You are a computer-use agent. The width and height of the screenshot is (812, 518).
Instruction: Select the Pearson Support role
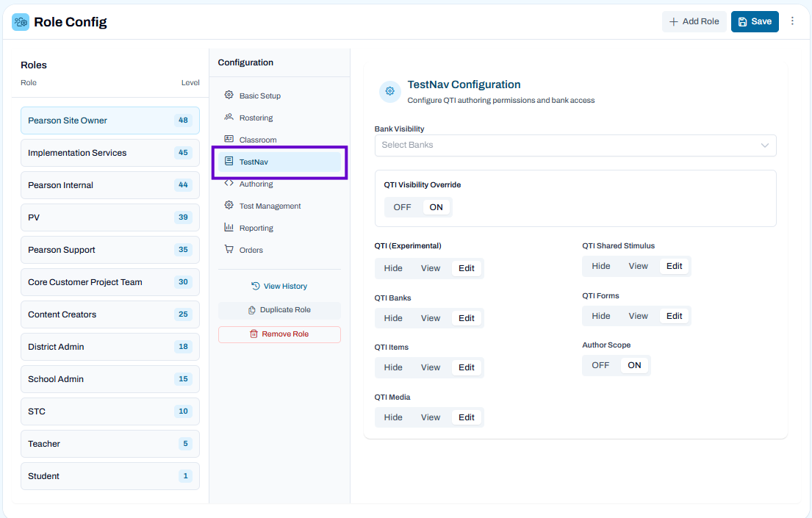tap(109, 250)
